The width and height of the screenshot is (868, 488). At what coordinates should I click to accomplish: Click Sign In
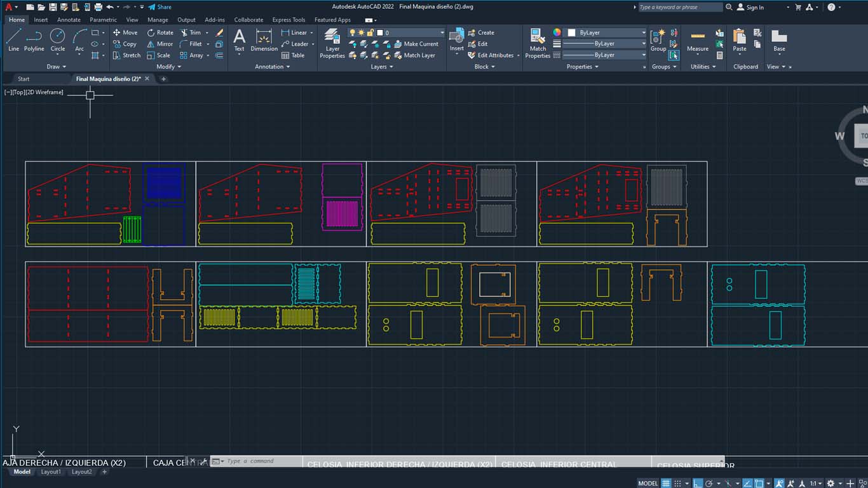[x=750, y=7]
